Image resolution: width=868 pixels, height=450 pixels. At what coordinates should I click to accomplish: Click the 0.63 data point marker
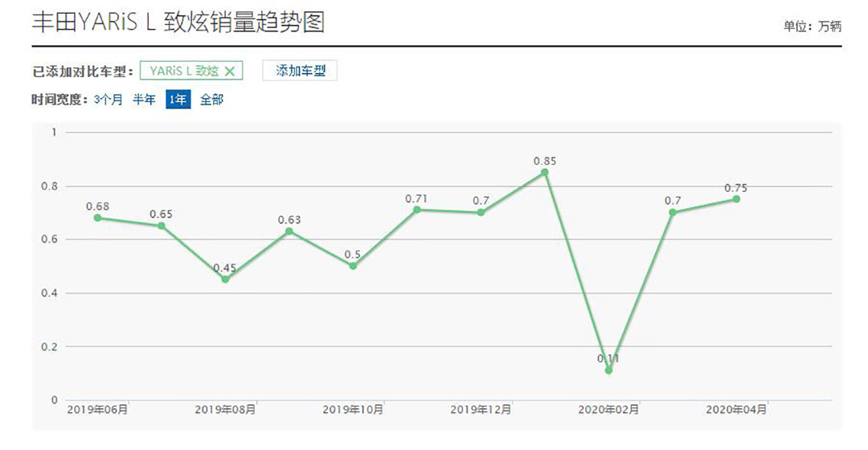289,231
